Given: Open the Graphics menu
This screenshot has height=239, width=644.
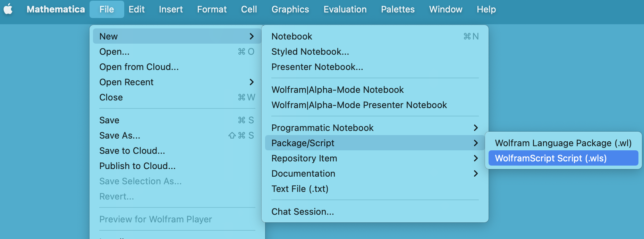Looking at the screenshot, I should (x=290, y=9).
